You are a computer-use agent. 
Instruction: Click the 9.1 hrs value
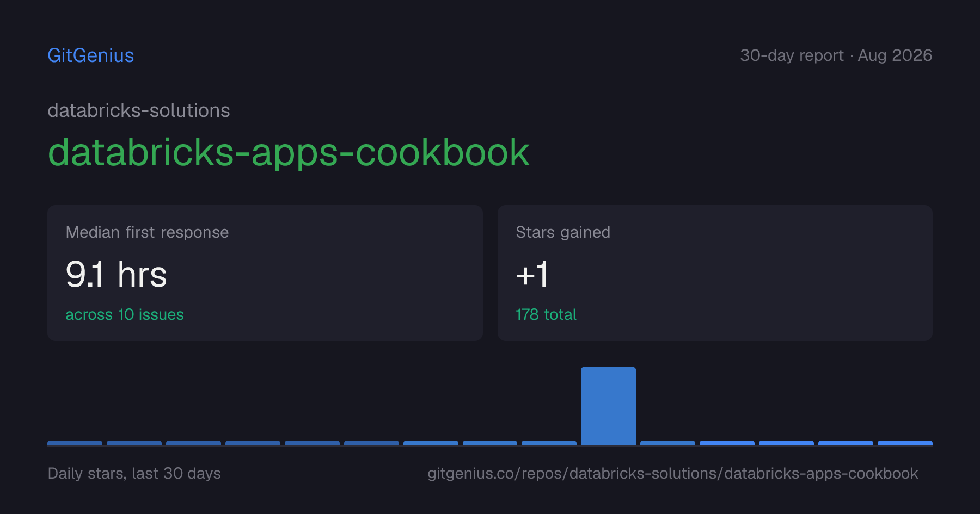(116, 274)
